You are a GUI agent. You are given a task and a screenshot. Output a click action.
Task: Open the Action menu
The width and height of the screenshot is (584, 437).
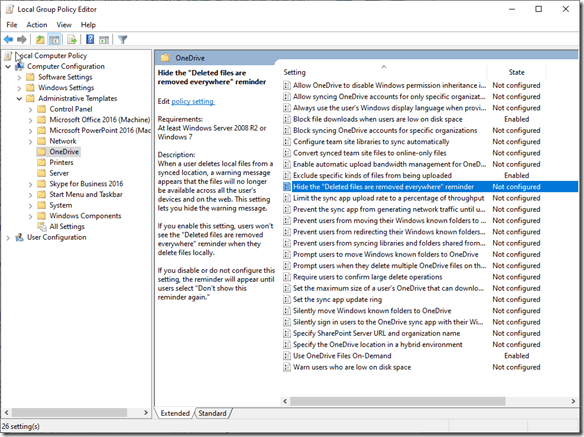click(37, 25)
